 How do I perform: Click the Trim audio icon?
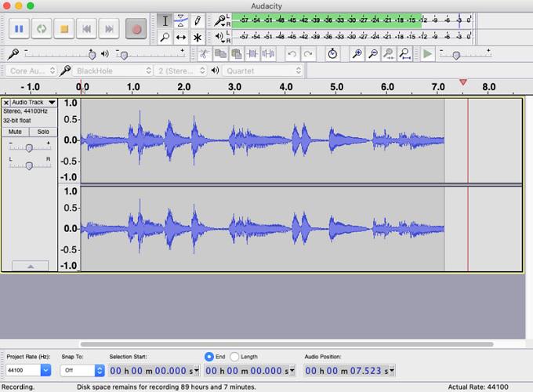(x=252, y=54)
